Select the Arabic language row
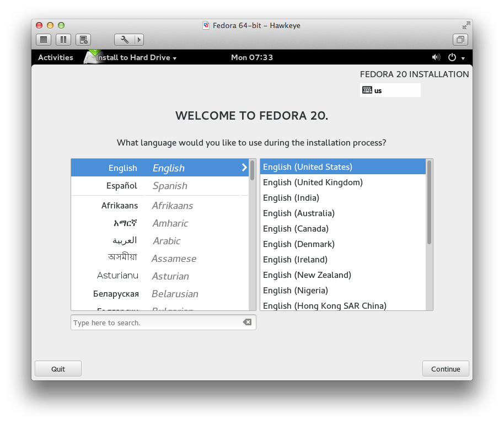504x424 pixels. (160, 241)
